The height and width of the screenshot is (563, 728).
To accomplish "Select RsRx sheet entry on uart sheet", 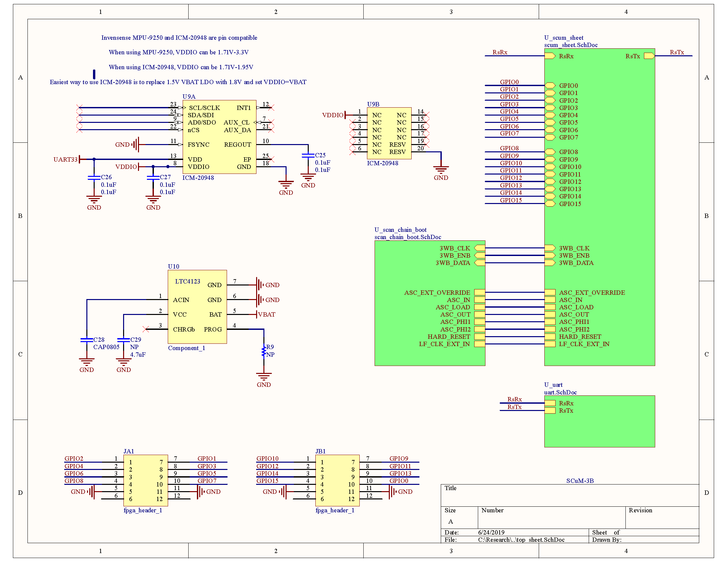I will click(x=550, y=403).
